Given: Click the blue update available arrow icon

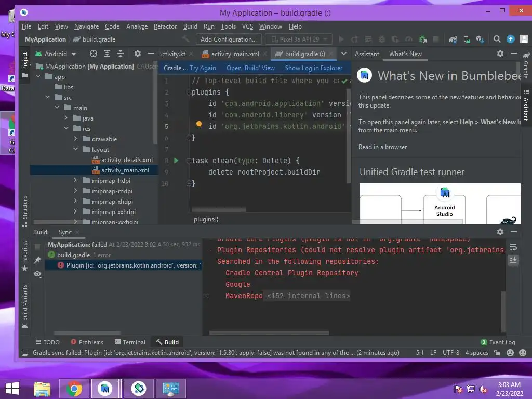Looking at the screenshot, I should pos(510,39).
